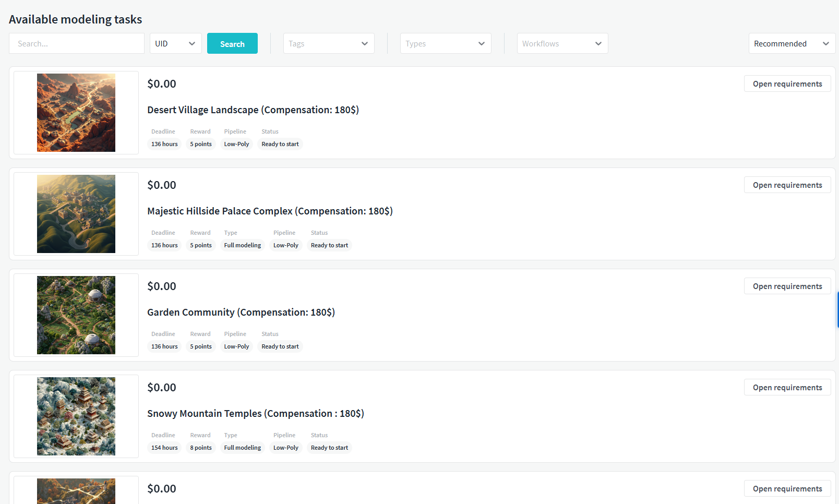Click the Search button
839x504 pixels.
pyautogui.click(x=232, y=44)
